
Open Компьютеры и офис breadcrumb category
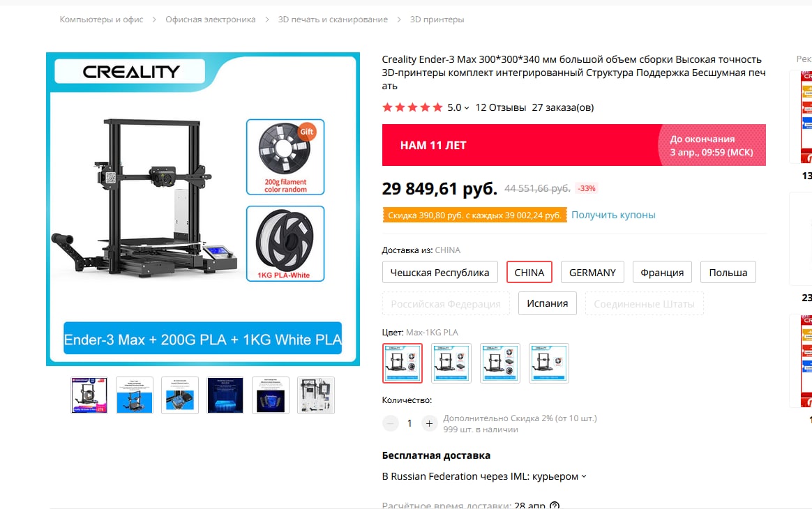tap(102, 20)
